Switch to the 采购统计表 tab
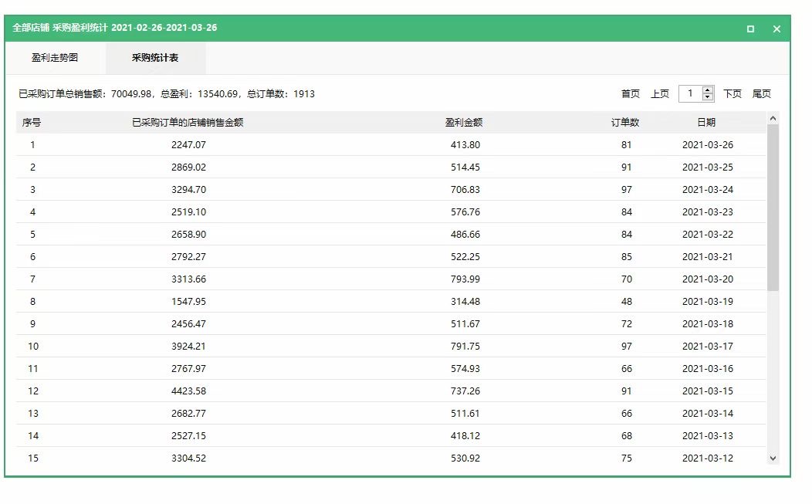The width and height of the screenshot is (812, 504). 157,57
